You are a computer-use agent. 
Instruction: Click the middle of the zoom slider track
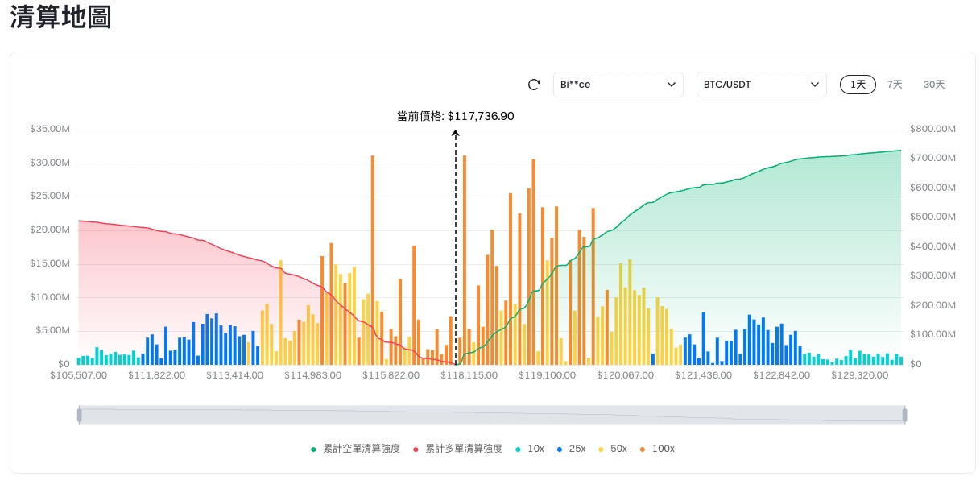pos(491,415)
